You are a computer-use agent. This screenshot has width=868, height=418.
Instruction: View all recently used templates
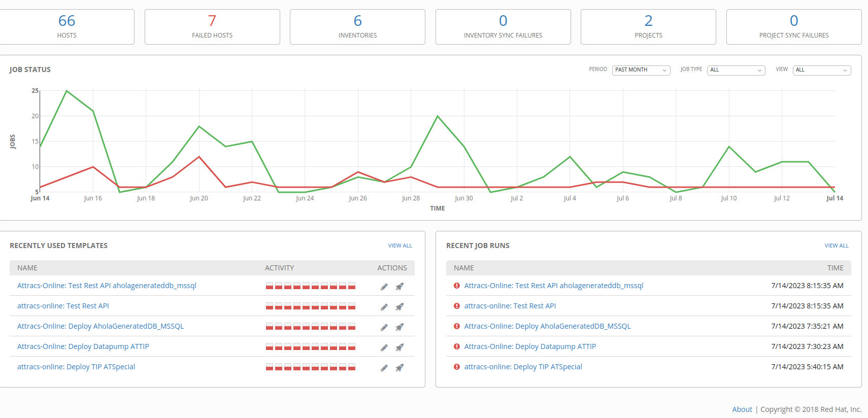400,246
